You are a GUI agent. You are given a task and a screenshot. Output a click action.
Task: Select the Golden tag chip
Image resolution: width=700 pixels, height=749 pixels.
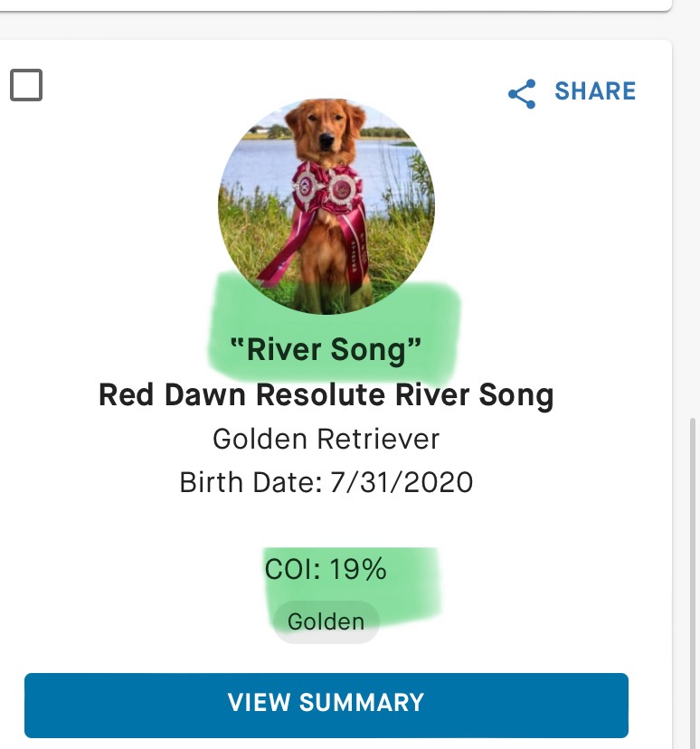point(326,621)
